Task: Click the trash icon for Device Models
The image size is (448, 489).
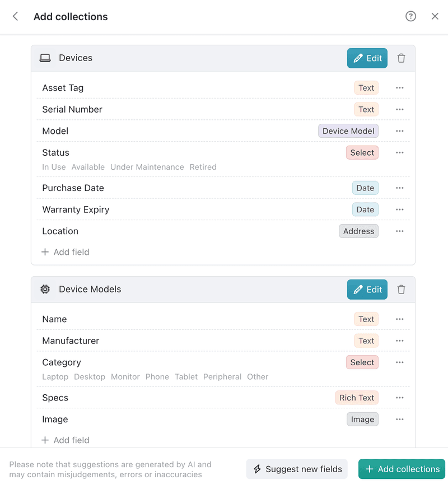Action: pyautogui.click(x=401, y=289)
